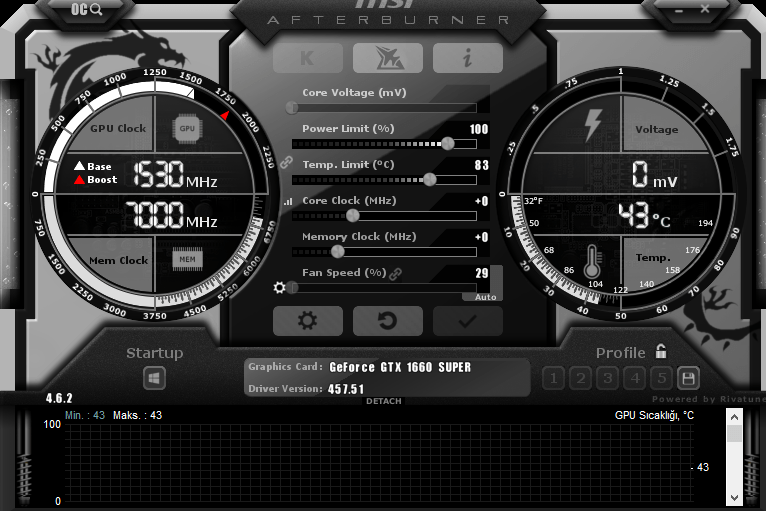Viewport: 766px width, 511px height.
Task: Launch the Kombustor K button
Action: point(308,58)
